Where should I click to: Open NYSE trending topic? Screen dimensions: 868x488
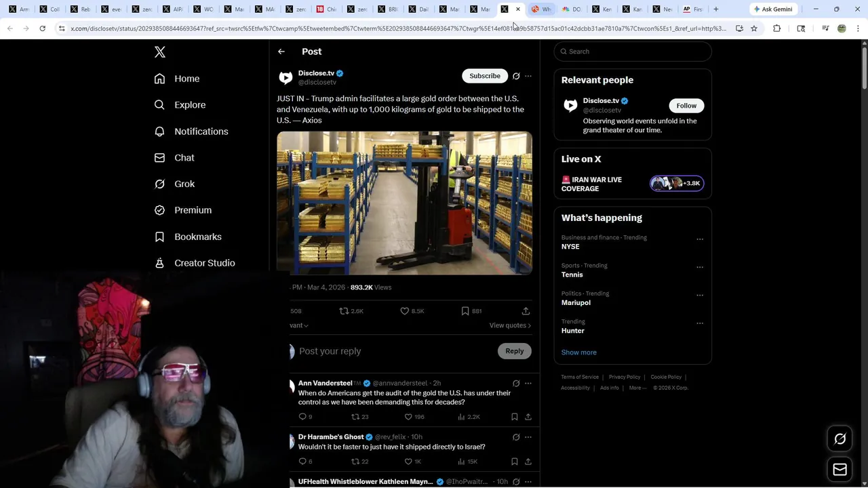coord(570,247)
